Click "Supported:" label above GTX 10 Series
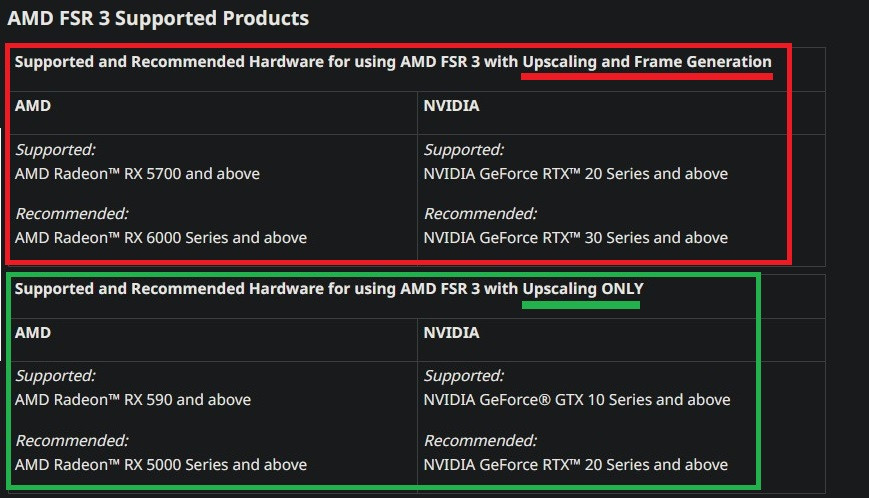This screenshot has height=498, width=869. (464, 376)
